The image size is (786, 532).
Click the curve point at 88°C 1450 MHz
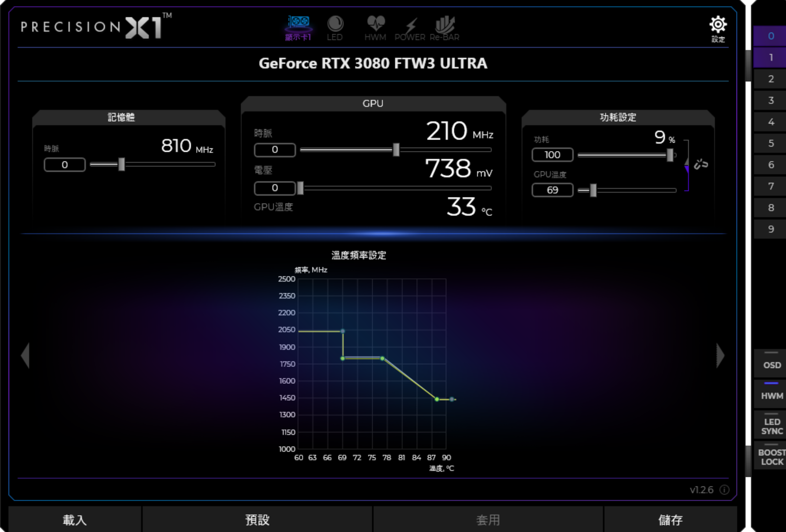pyautogui.click(x=437, y=399)
